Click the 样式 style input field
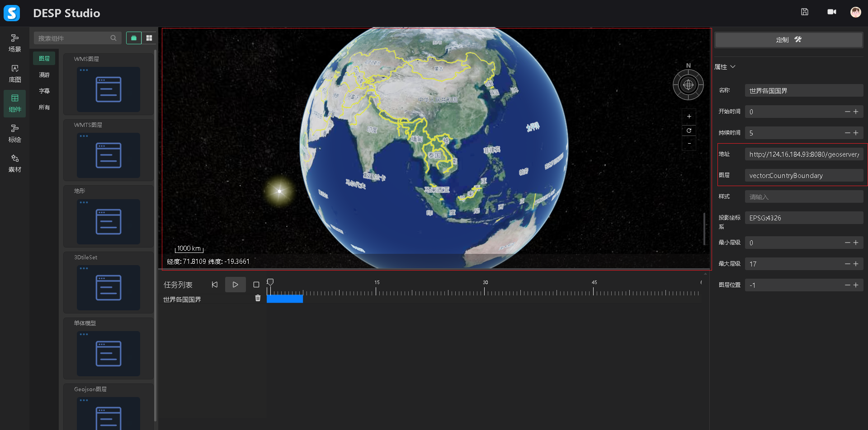This screenshot has width=868, height=430. pos(804,197)
